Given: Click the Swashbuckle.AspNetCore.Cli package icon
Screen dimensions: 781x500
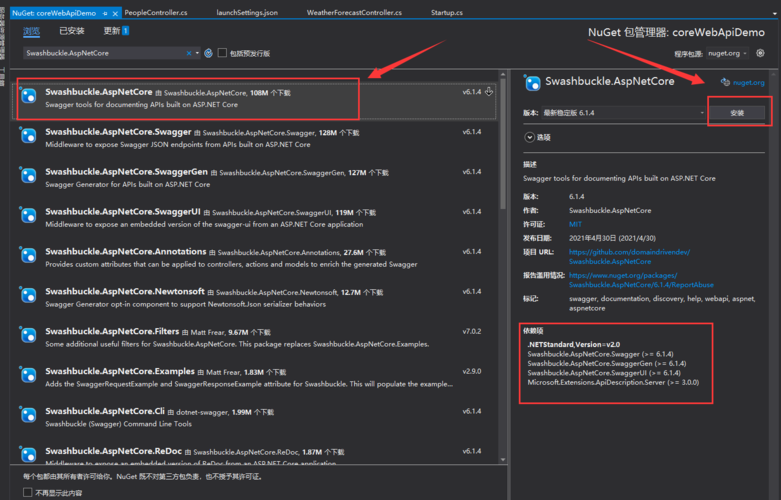Looking at the screenshot, I should [29, 415].
